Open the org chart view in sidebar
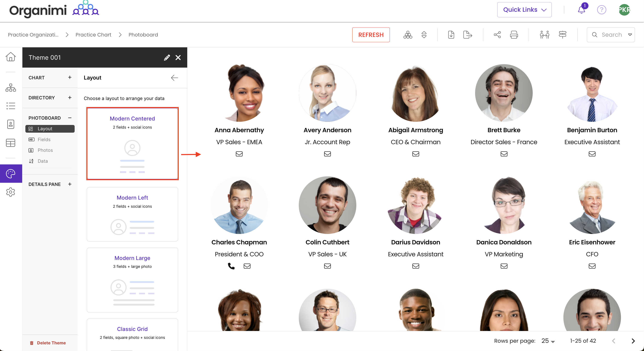 click(10, 88)
